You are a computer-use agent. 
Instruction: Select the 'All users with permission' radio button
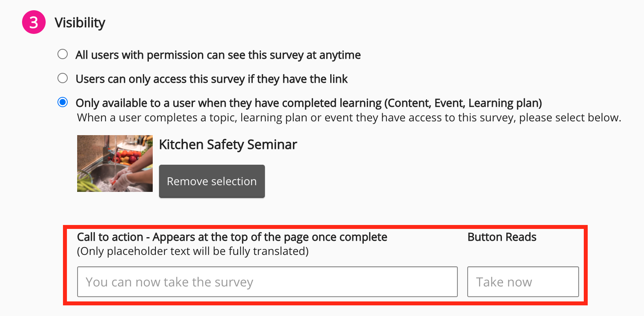(63, 54)
